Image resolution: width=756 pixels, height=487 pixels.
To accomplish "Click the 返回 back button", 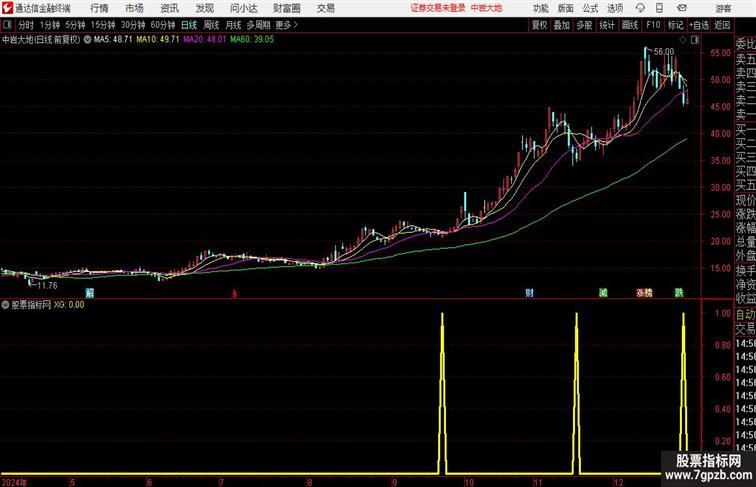I will pyautogui.click(x=722, y=25).
